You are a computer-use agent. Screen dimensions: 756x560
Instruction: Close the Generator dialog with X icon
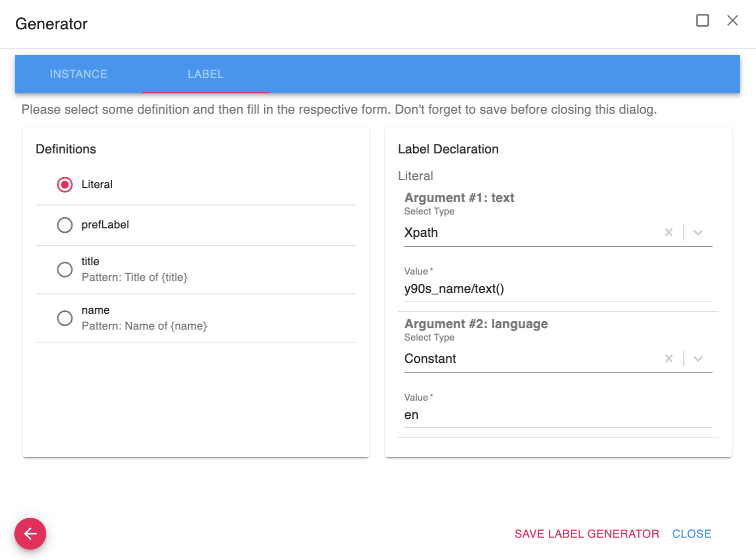[x=732, y=20]
